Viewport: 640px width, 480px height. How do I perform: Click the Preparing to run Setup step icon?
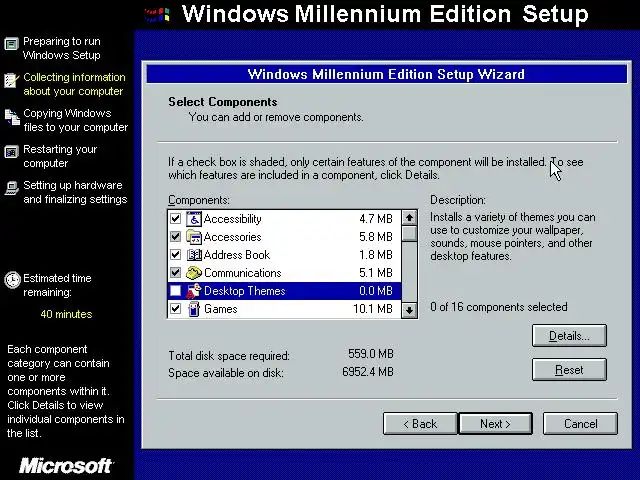pyautogui.click(x=11, y=43)
